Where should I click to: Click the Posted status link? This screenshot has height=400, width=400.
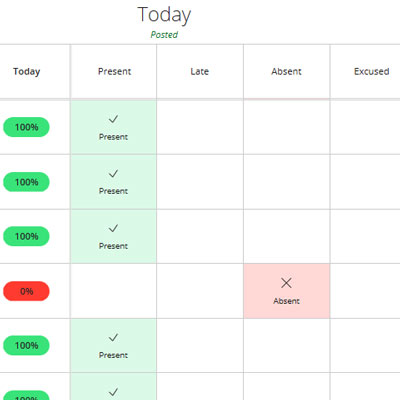click(x=164, y=35)
